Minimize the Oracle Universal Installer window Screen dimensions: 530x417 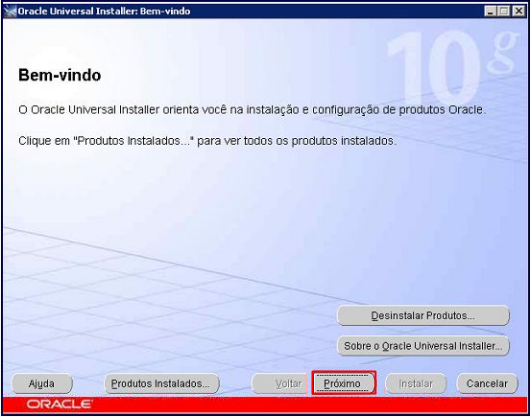coord(490,11)
